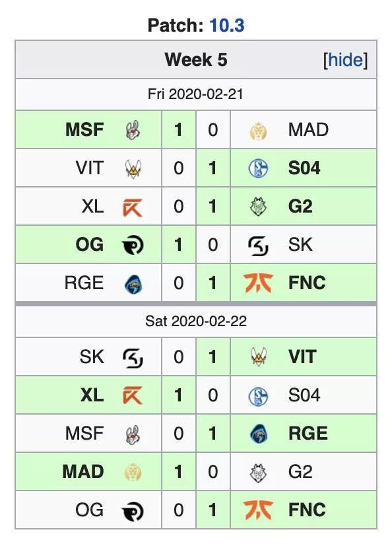Image resolution: width=392 pixels, height=544 pixels.
Task: Collapse Week 5 with the hide link
Action: pos(345,59)
